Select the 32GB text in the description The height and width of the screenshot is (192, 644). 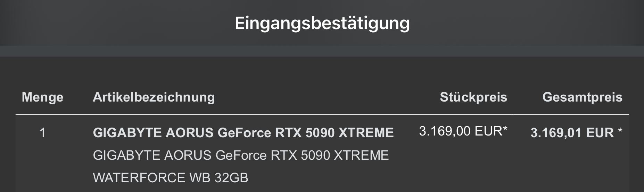[x=231, y=178]
